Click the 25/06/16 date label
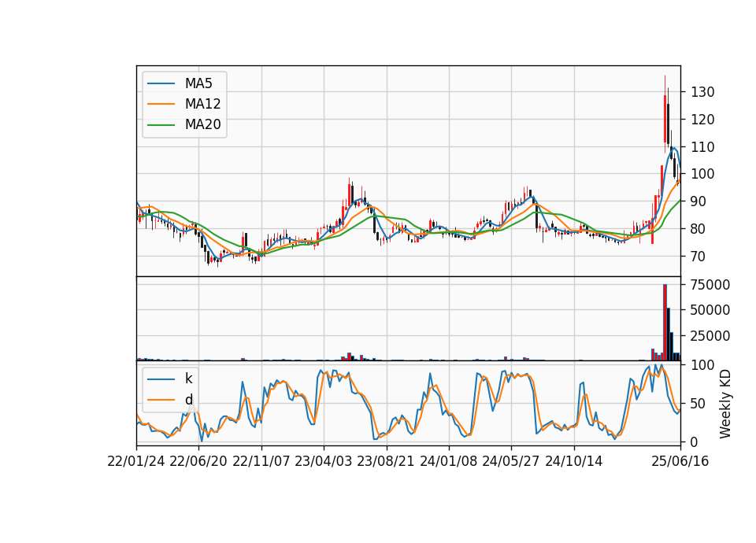 (680, 462)
